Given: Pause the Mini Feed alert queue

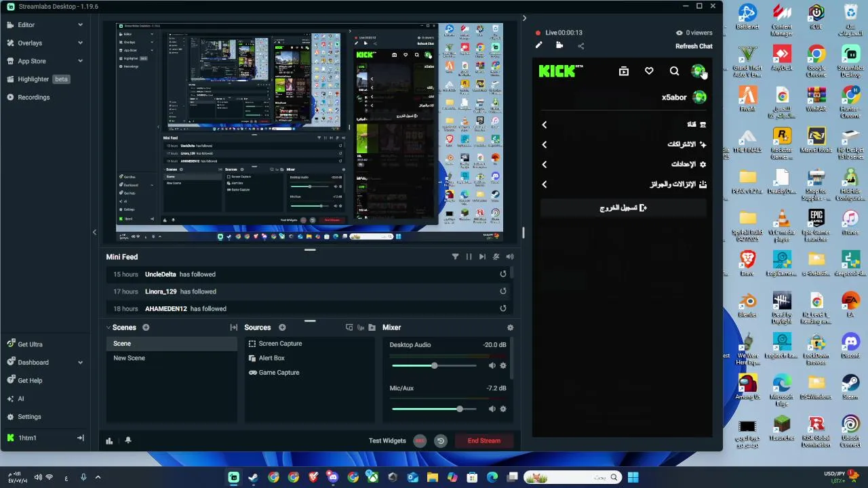Looking at the screenshot, I should pyautogui.click(x=469, y=257).
